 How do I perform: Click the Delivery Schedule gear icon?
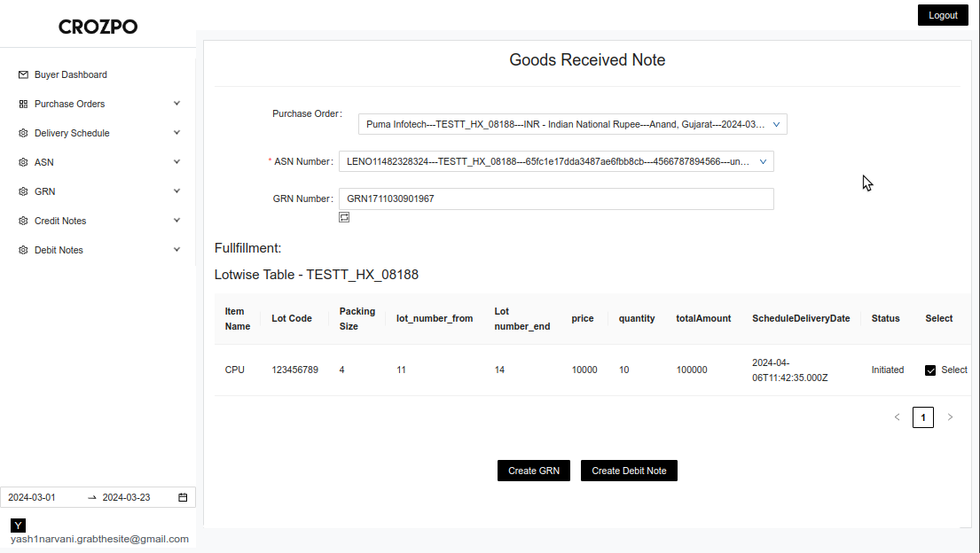tap(23, 134)
